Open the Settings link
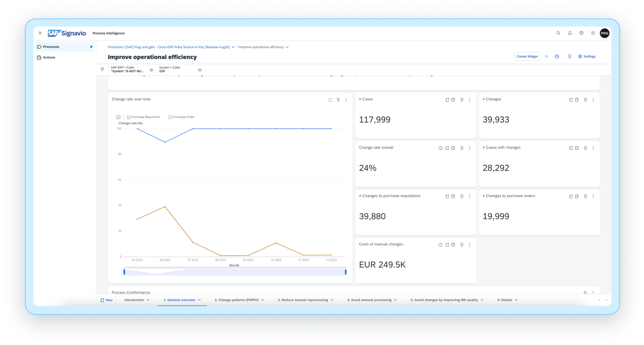 tap(587, 56)
